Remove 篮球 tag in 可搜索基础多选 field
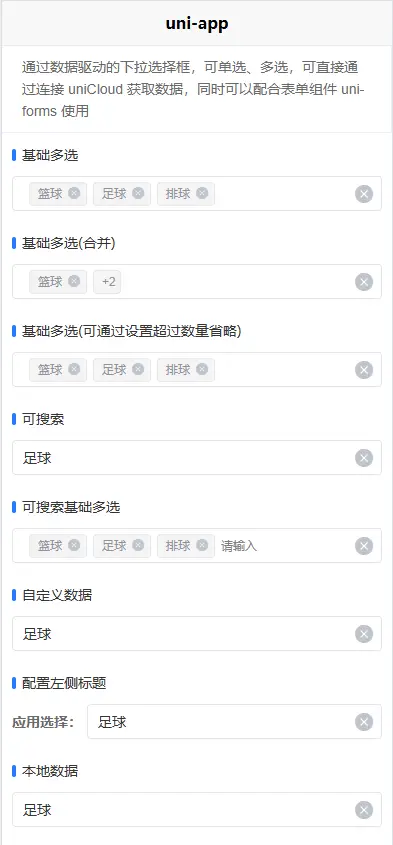The height and width of the screenshot is (845, 393). click(x=74, y=545)
